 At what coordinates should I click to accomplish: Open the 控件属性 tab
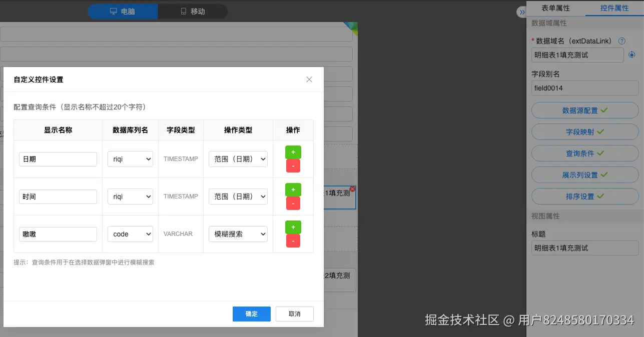click(x=614, y=8)
